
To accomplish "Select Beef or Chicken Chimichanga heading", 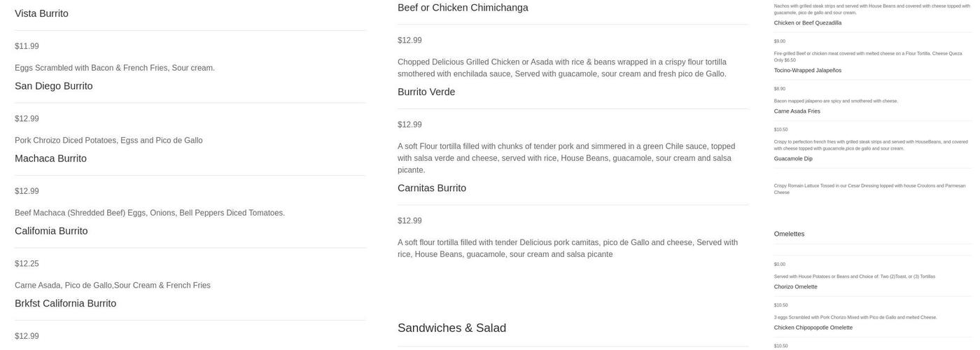I will pos(463,8).
